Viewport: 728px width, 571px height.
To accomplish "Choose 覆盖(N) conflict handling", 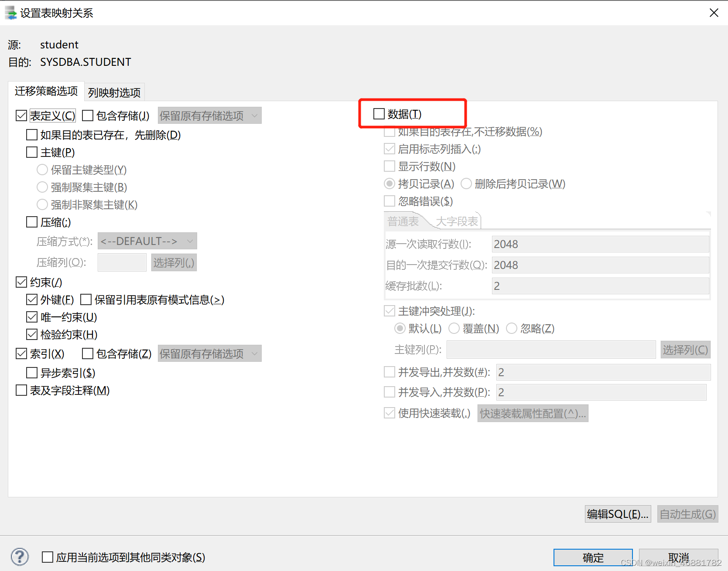I will point(454,328).
